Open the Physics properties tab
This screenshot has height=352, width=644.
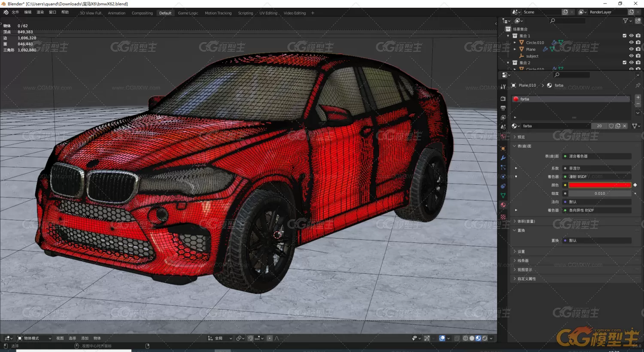tap(503, 177)
